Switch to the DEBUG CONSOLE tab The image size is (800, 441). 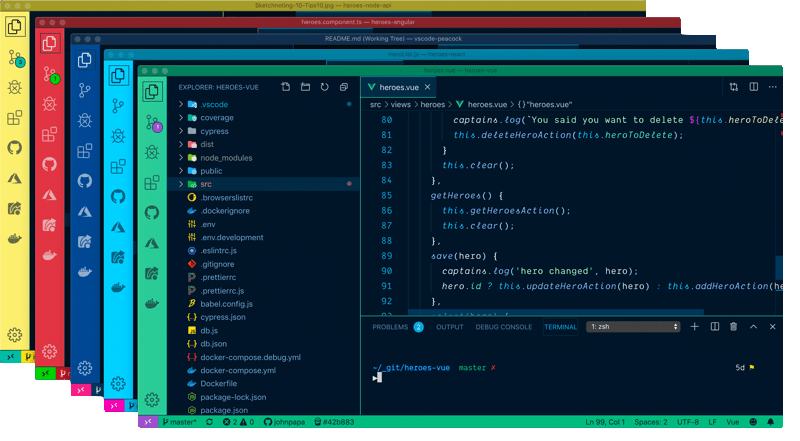(504, 327)
